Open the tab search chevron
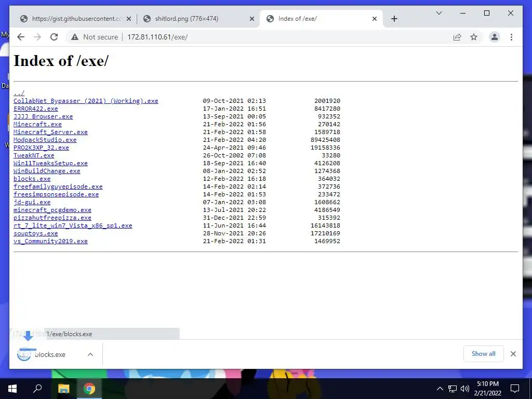Viewport: 532px width, 399px height. pyautogui.click(x=438, y=13)
